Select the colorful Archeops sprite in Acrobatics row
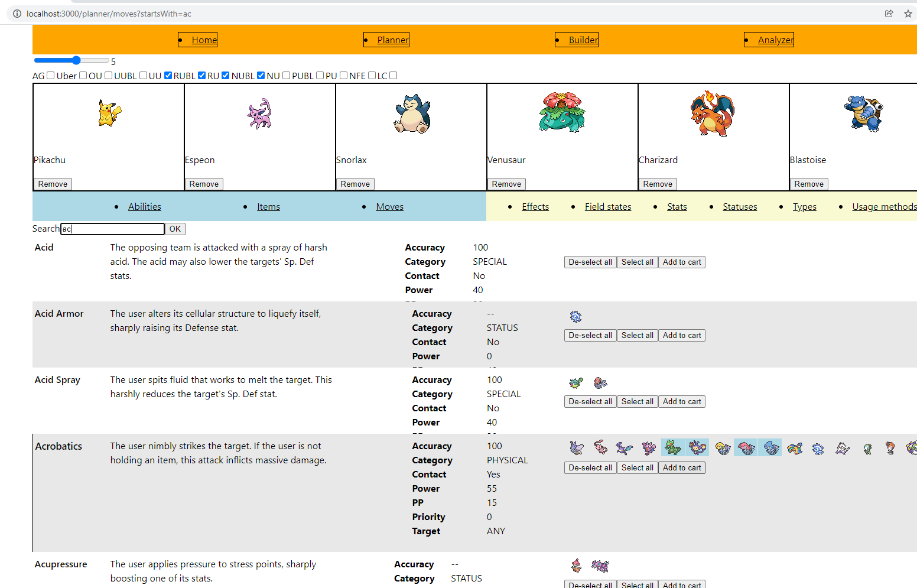Image resolution: width=917 pixels, height=588 pixels. (x=795, y=449)
